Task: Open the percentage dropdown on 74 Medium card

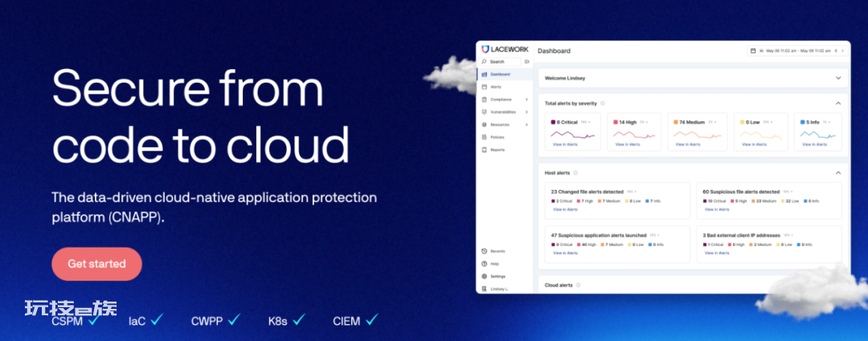Action: pyautogui.click(x=712, y=121)
